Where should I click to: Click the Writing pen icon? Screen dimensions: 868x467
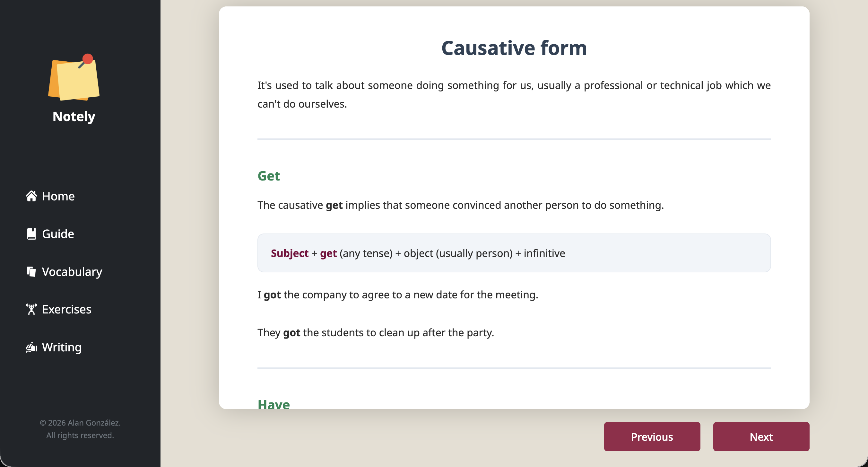pos(31,347)
